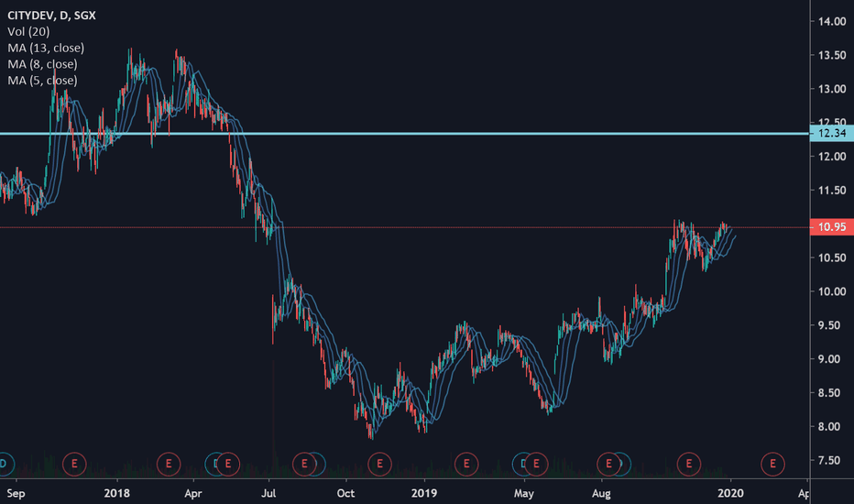Click the 12.00 price axis label
The image size is (854, 504).
click(832, 157)
